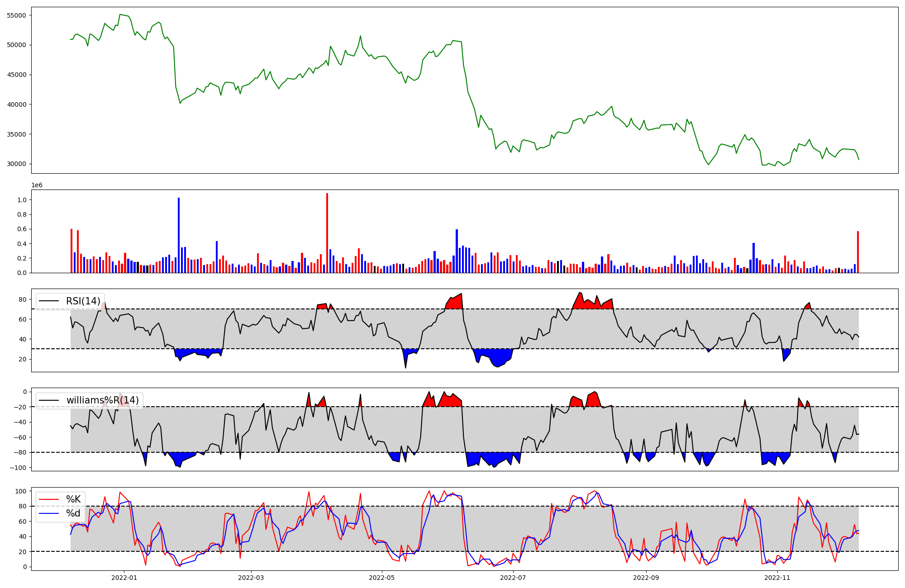Click the %K legend entry
This screenshot has height=588, width=905.
click(73, 499)
